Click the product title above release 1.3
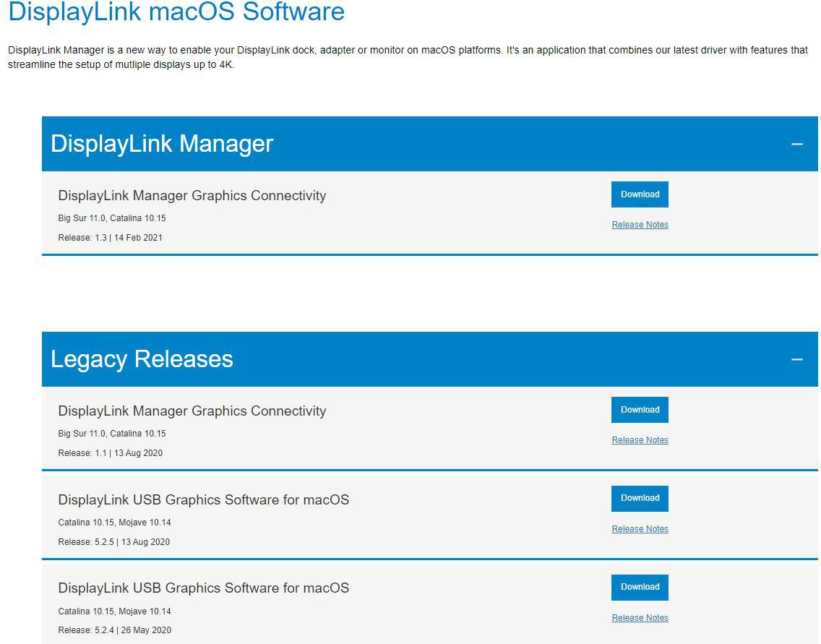 192,196
